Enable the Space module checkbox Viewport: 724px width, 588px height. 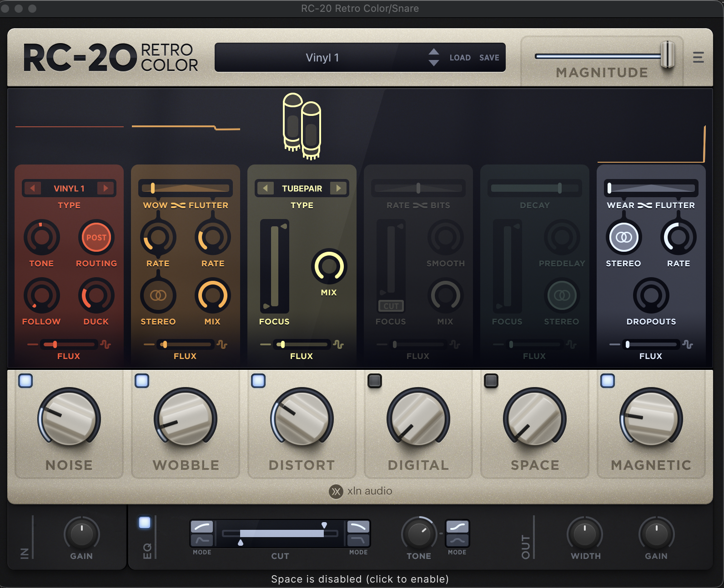tap(491, 381)
